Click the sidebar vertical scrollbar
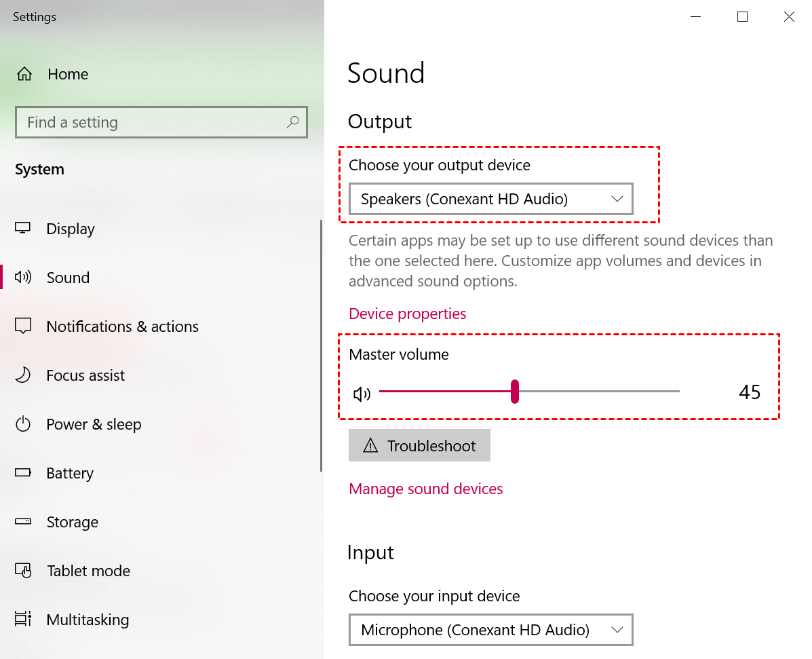This screenshot has width=812, height=659. click(321, 346)
